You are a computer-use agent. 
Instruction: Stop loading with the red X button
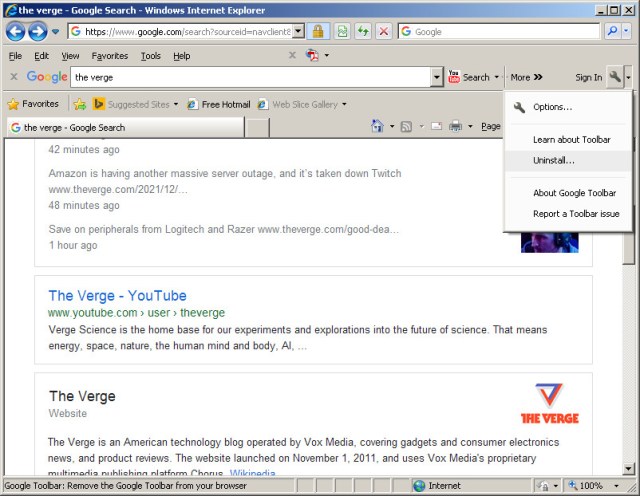pyautogui.click(x=384, y=31)
